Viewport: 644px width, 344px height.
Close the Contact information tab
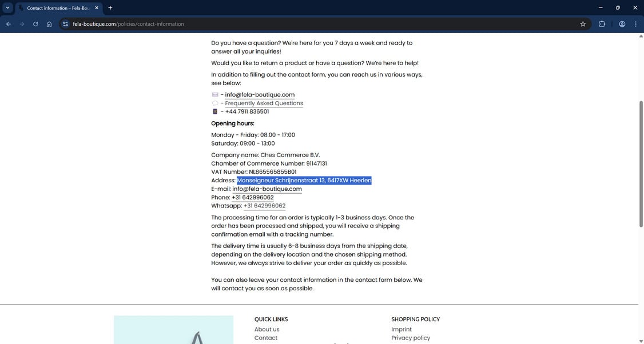97,8
